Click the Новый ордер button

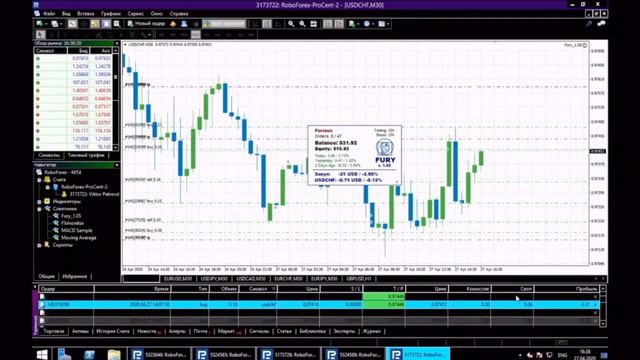[147, 24]
